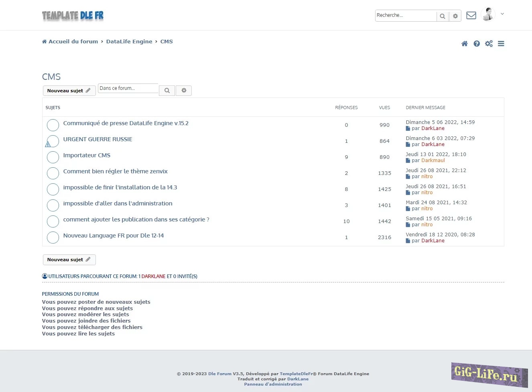The image size is (532, 392).
Task: Open advanced search gear in header
Action: [455, 16]
